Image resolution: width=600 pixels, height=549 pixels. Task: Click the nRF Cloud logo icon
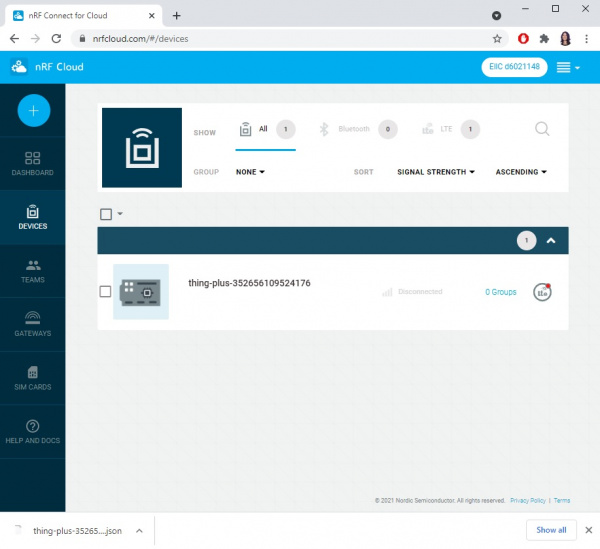coord(19,67)
